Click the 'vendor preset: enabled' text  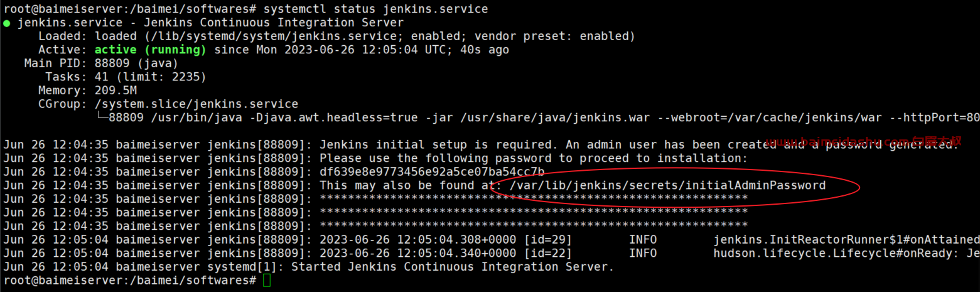551,36
